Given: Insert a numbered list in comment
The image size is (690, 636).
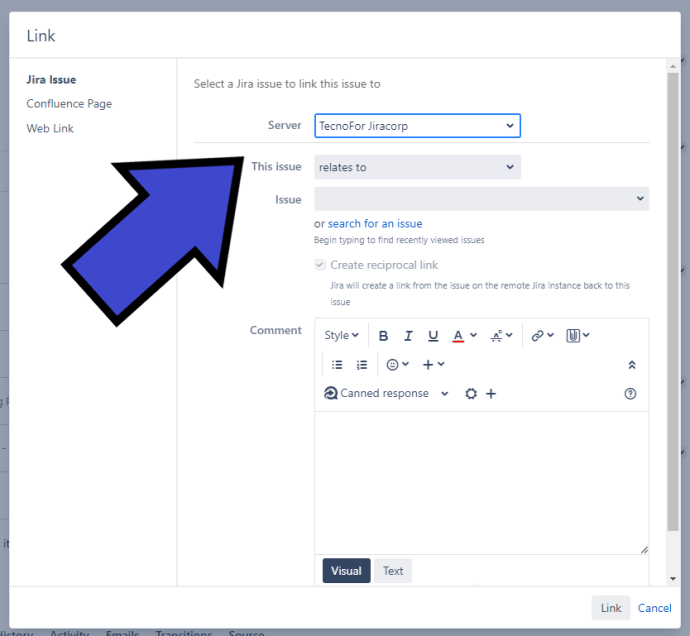Looking at the screenshot, I should click(362, 365).
